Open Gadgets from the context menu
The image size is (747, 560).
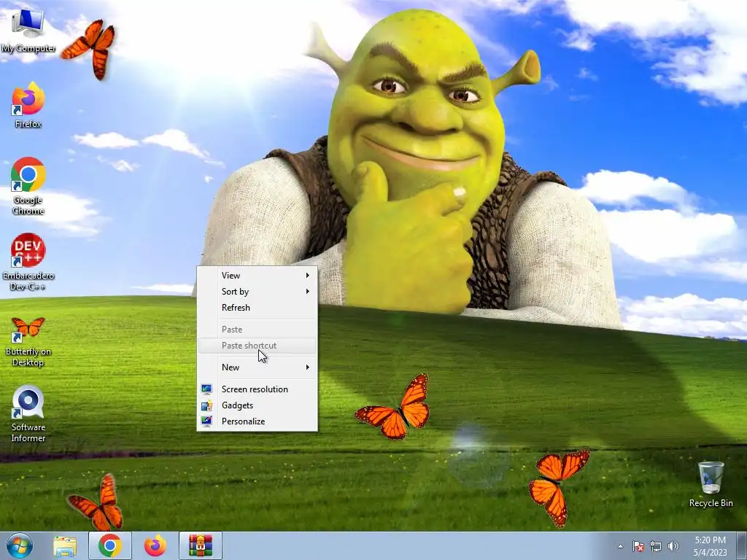pyautogui.click(x=257, y=405)
